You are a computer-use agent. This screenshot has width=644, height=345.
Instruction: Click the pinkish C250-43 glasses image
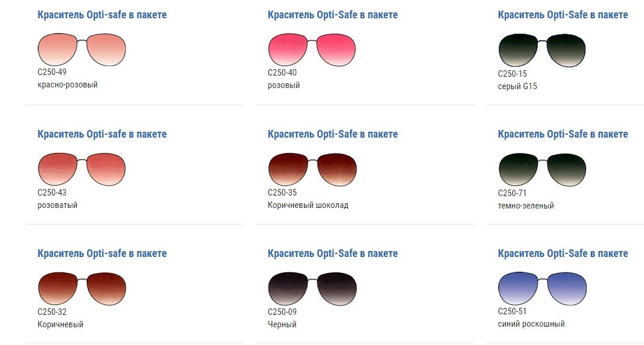click(81, 169)
